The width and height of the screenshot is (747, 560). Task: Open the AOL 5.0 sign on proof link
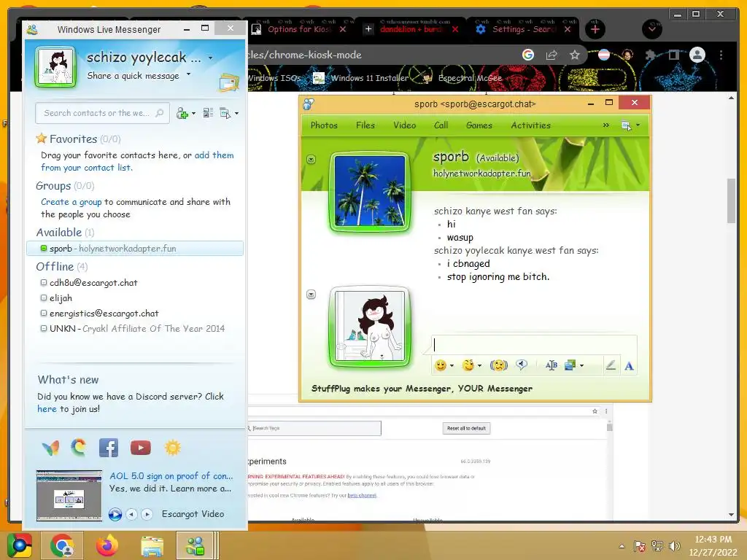171,475
